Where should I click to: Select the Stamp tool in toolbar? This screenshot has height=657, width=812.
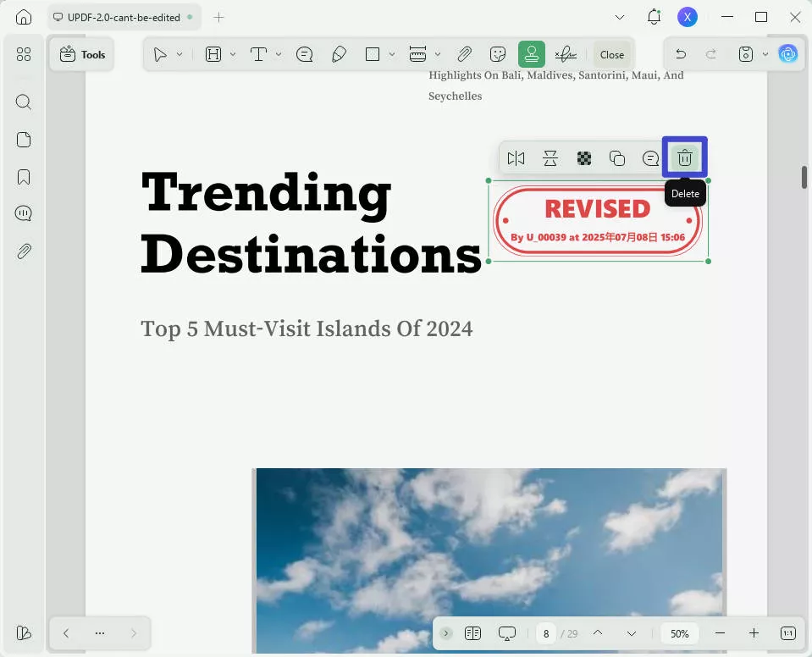[x=531, y=53]
